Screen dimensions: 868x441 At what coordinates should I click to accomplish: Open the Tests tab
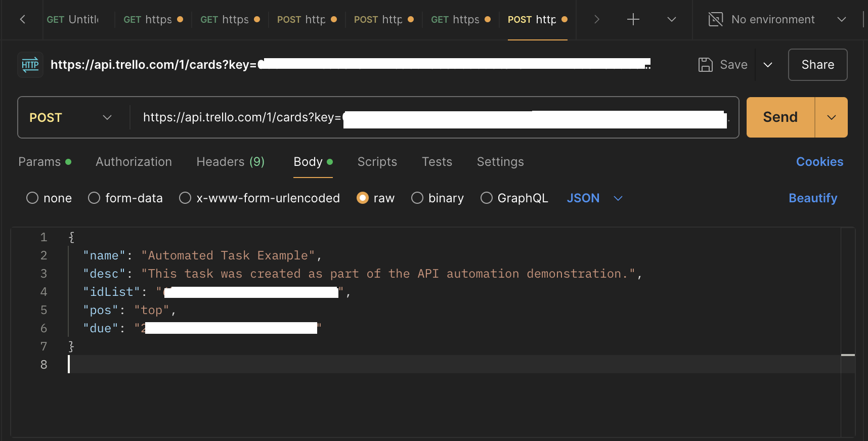pyautogui.click(x=437, y=162)
